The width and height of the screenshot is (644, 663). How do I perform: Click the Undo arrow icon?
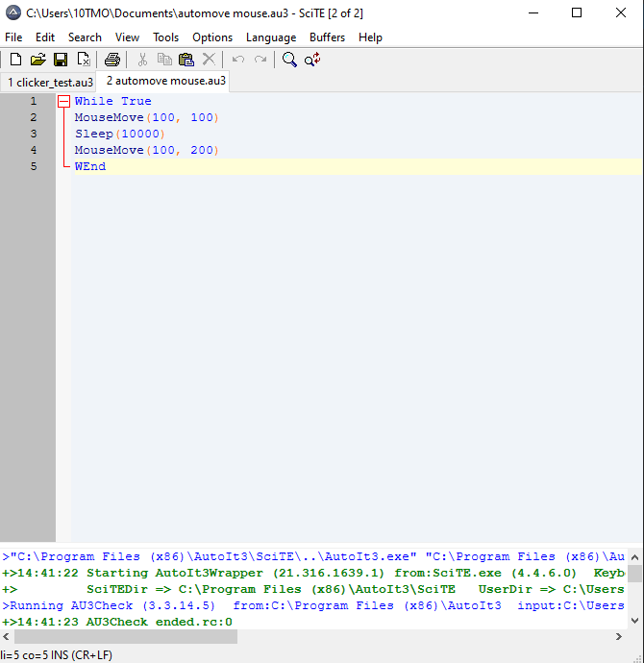click(238, 60)
